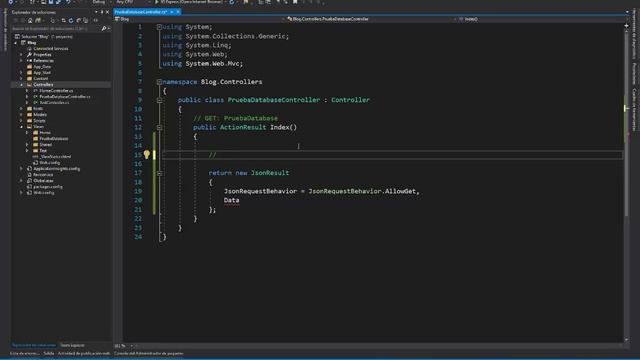Open the Salida output tab

pos(49,353)
